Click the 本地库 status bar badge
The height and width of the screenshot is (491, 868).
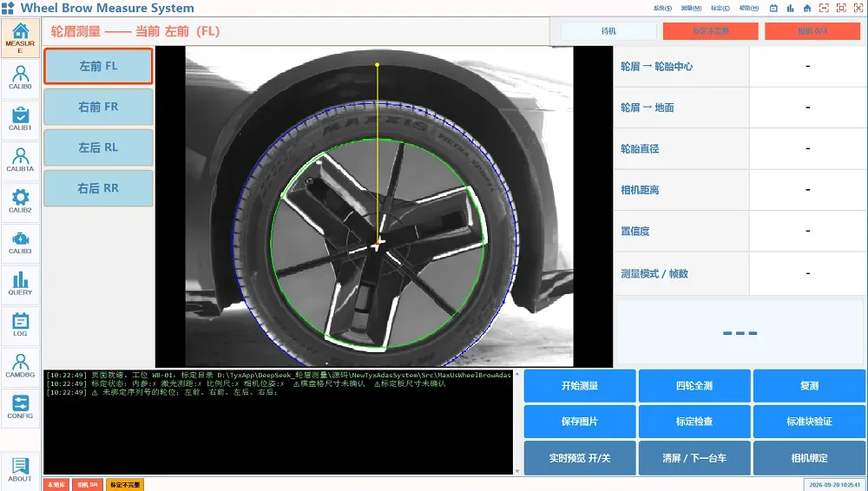[x=56, y=484]
